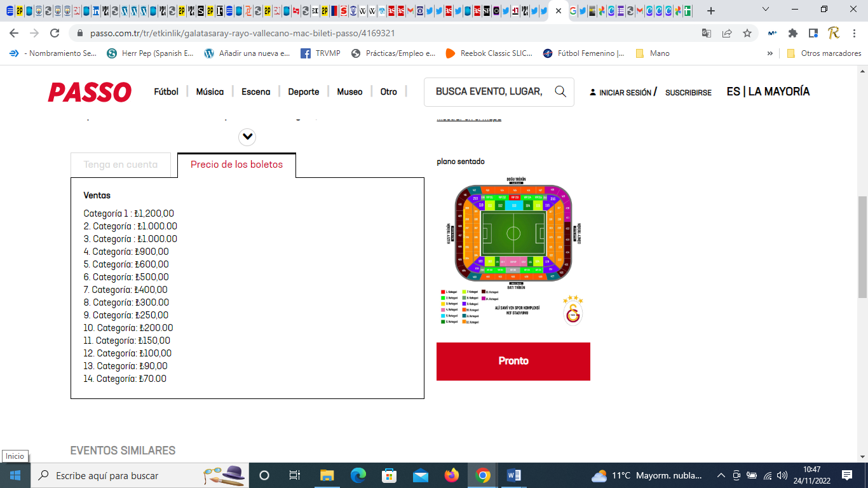Reload the page using the refresh icon

click(55, 33)
